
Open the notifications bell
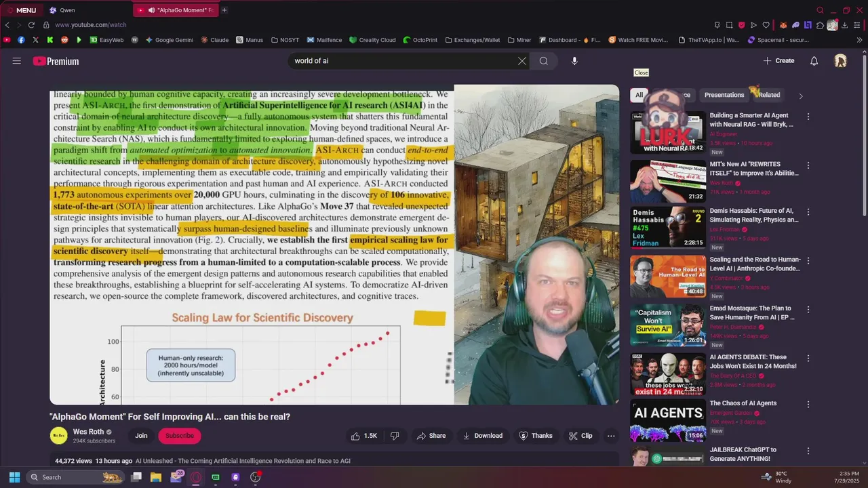pyautogui.click(x=814, y=61)
